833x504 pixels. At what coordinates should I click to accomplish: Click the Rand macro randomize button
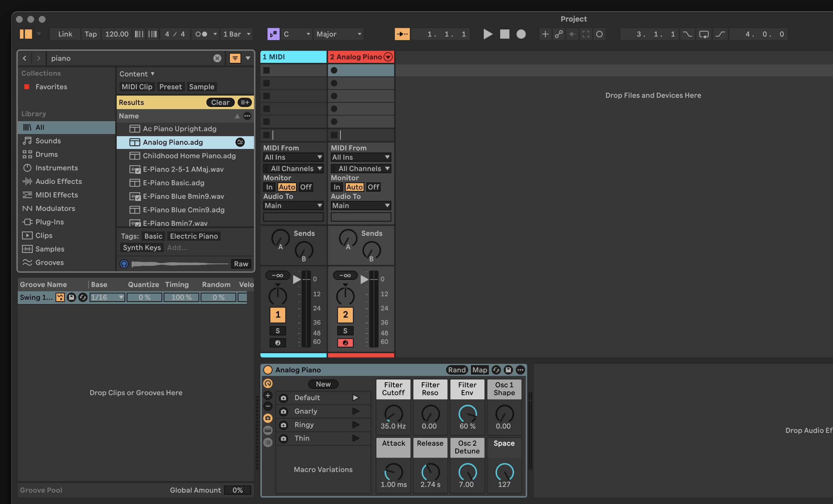tap(457, 370)
